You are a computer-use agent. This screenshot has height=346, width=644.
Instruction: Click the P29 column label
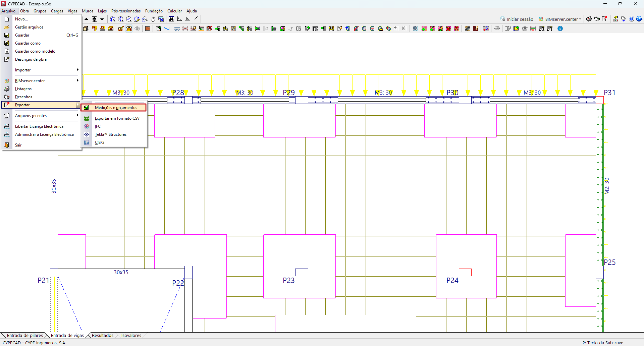tap(288, 93)
